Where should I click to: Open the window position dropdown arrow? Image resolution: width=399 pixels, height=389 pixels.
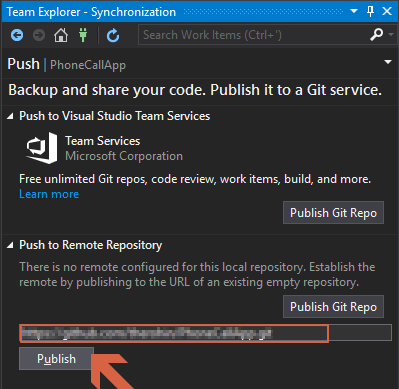coord(354,11)
